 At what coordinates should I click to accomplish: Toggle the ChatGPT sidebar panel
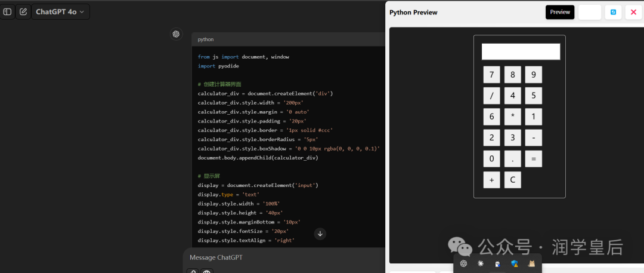pos(7,12)
